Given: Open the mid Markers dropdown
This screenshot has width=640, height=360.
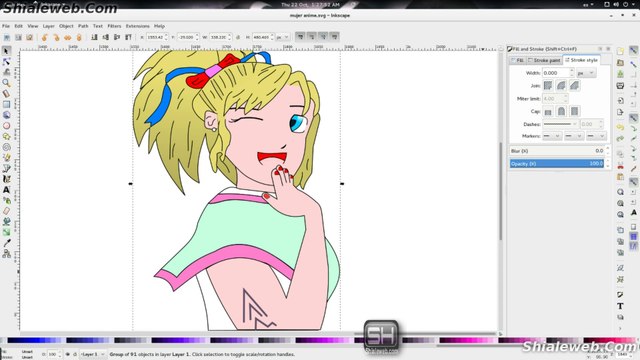Looking at the screenshot, I should pos(573,136).
